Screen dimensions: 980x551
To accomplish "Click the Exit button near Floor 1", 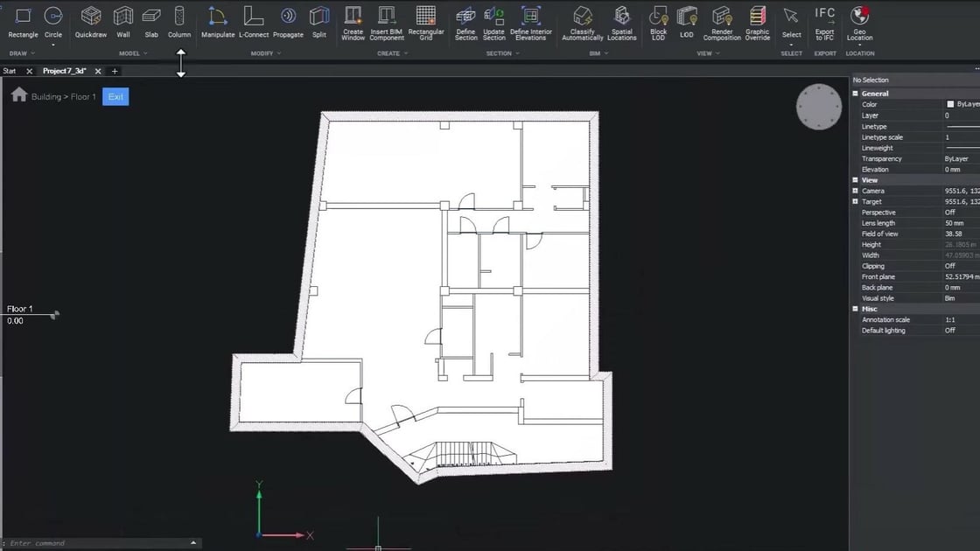I will (x=115, y=96).
